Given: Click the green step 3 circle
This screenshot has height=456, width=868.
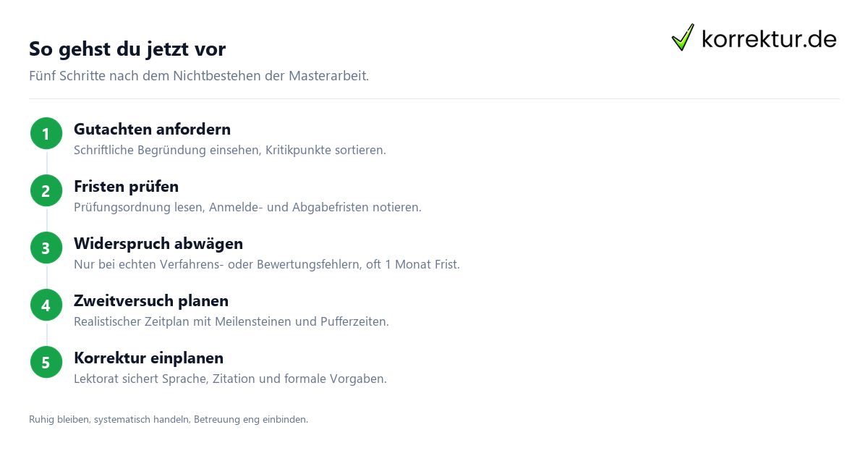Looking at the screenshot, I should point(46,248).
